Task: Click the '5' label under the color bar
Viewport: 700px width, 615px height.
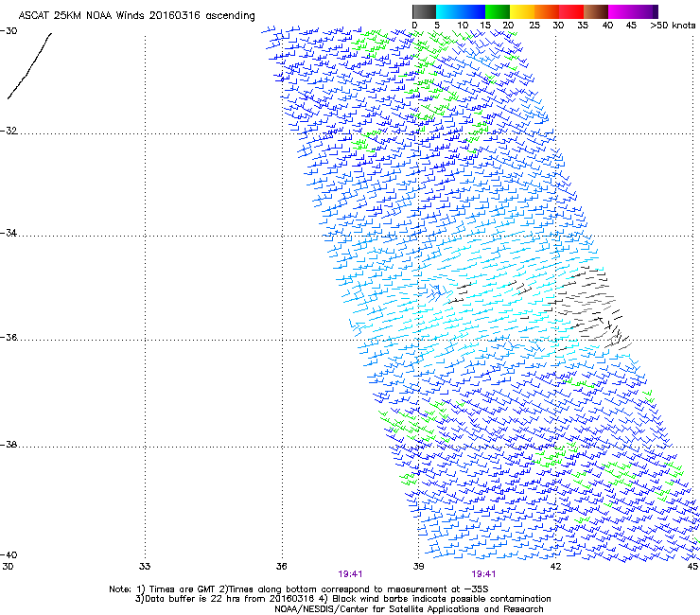Action: (437, 26)
